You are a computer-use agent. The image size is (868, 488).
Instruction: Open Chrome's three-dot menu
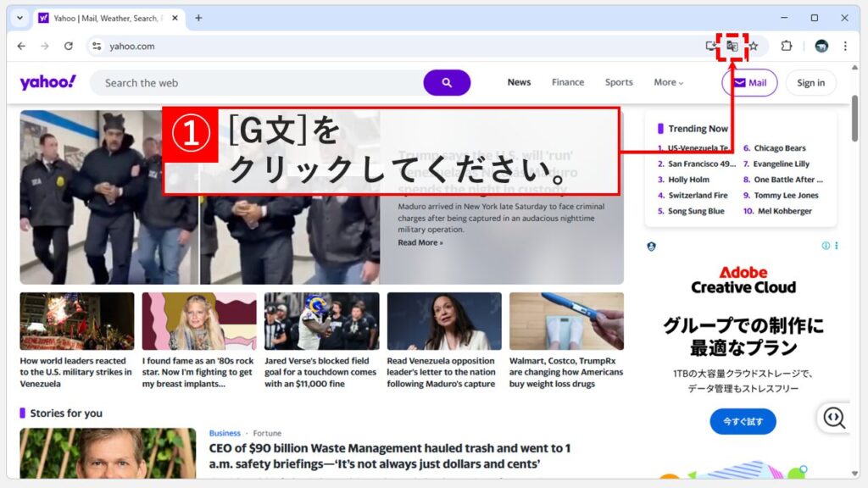[x=845, y=47]
